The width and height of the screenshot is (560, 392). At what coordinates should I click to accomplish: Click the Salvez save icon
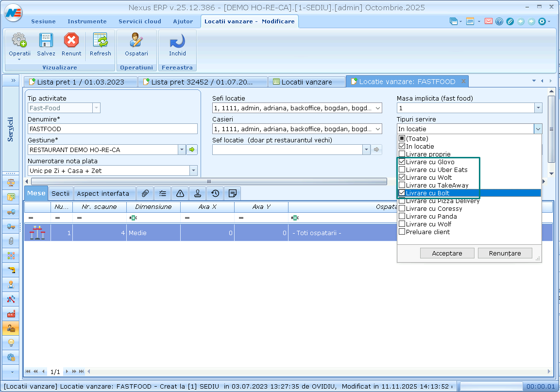(46, 41)
